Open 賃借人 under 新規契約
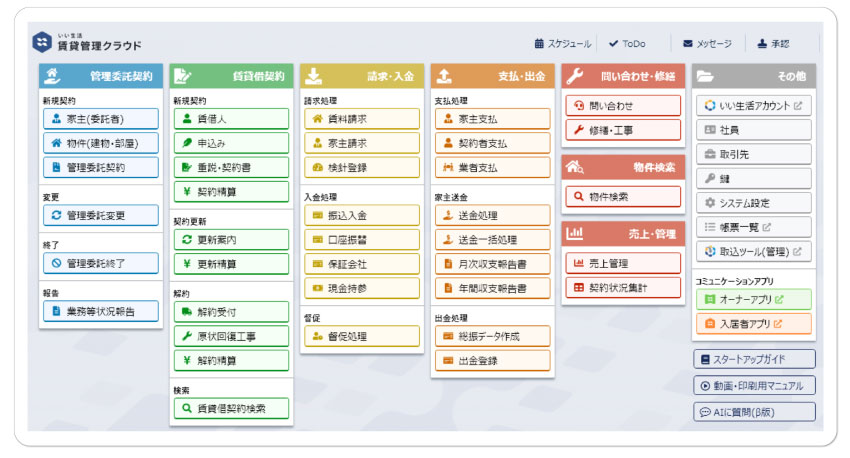 231,119
